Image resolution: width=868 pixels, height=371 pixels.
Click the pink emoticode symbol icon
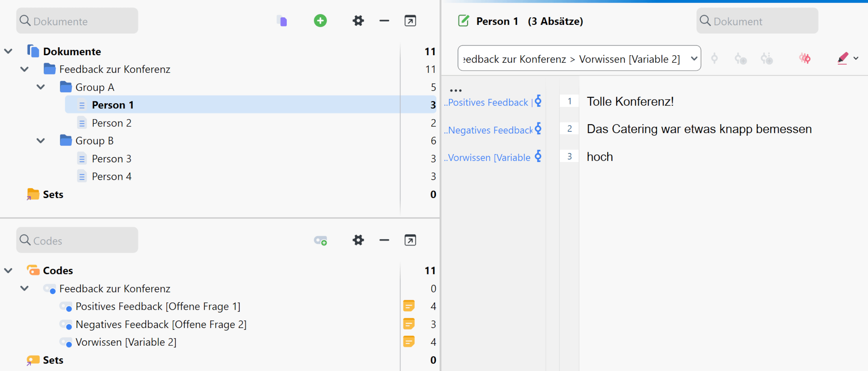click(805, 59)
